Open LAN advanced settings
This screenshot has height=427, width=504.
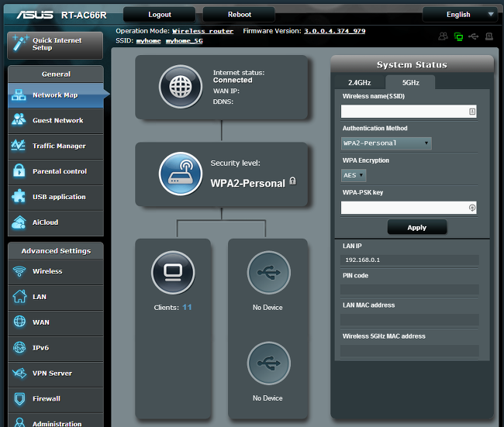click(56, 297)
